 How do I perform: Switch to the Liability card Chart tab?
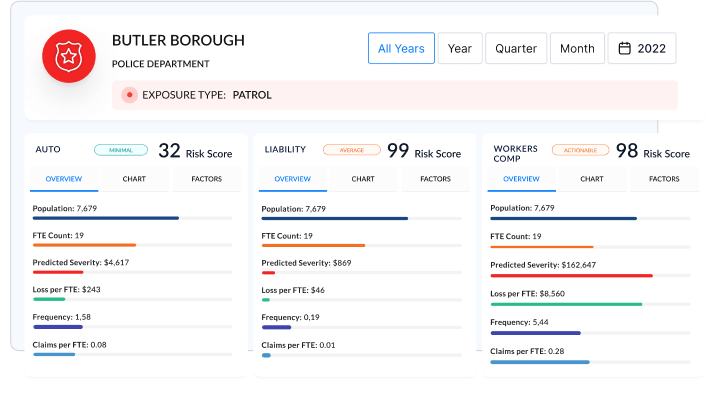click(363, 179)
